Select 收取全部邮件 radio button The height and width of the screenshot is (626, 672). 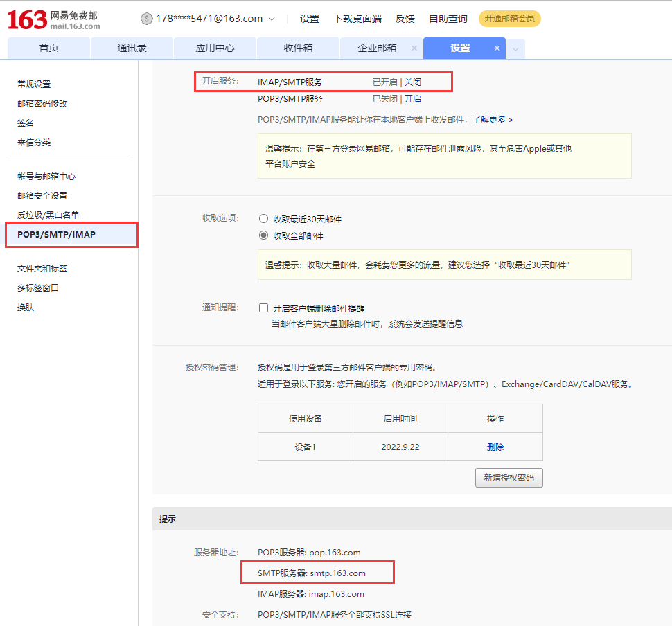[x=263, y=235]
